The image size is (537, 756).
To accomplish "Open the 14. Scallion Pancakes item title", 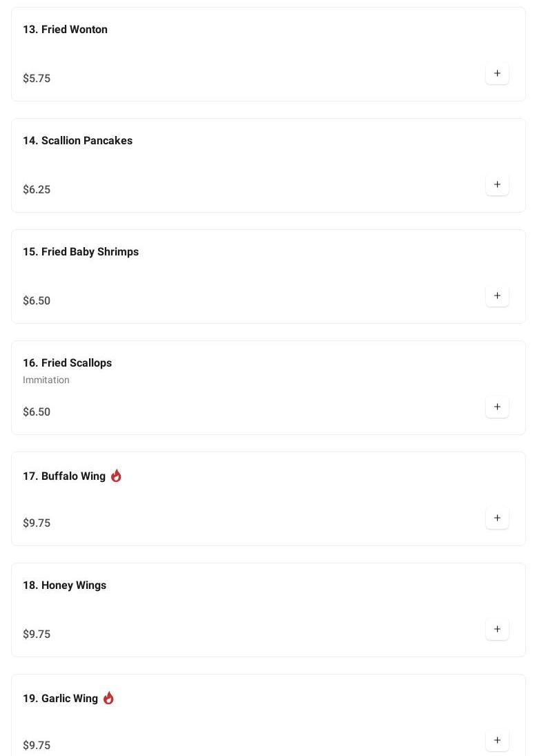I will click(77, 141).
